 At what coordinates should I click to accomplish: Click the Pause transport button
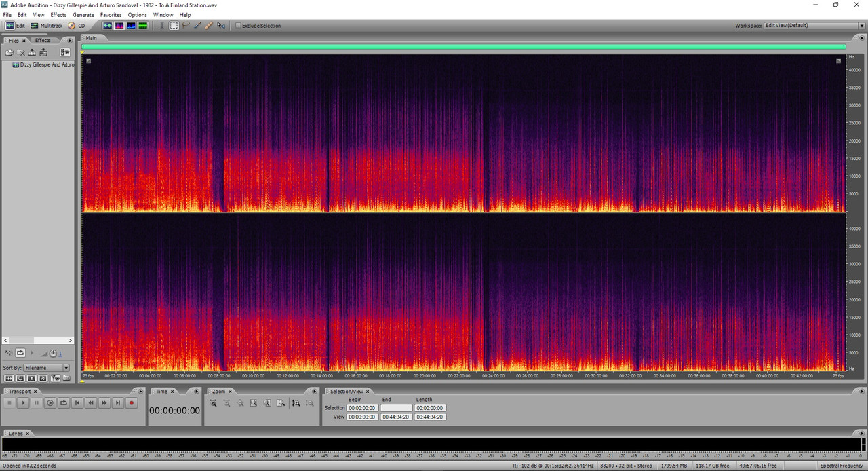click(37, 403)
